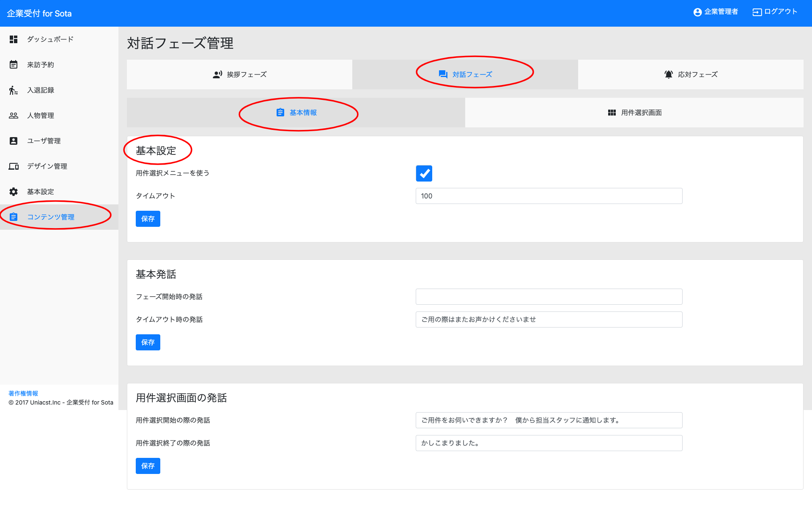Switch to the 挨拶フェーズ tab
The image size is (812, 515).
239,74
